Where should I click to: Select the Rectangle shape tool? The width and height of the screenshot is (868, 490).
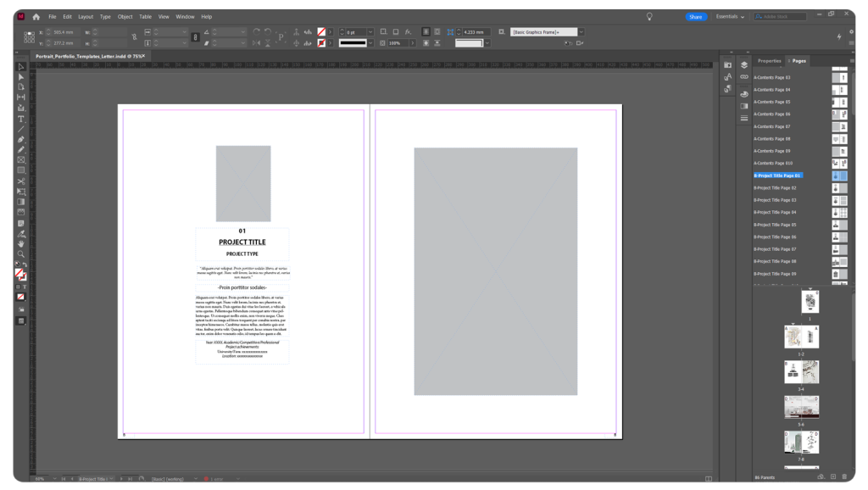21,170
